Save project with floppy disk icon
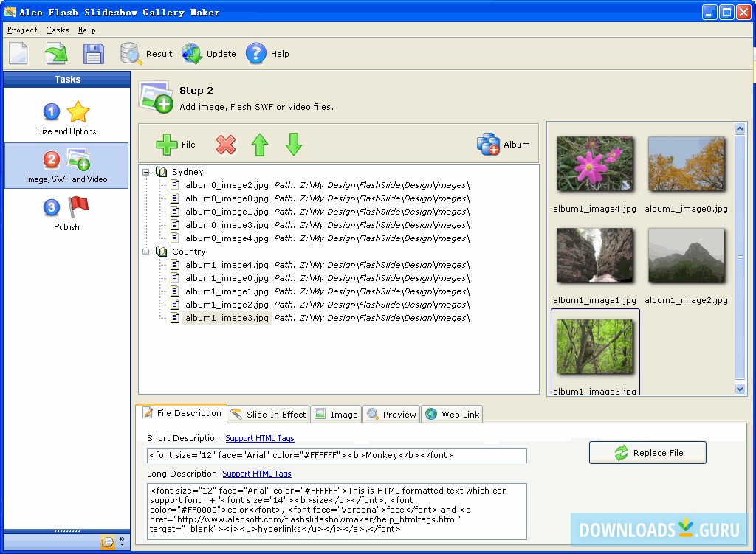The width and height of the screenshot is (756, 554). click(x=94, y=53)
